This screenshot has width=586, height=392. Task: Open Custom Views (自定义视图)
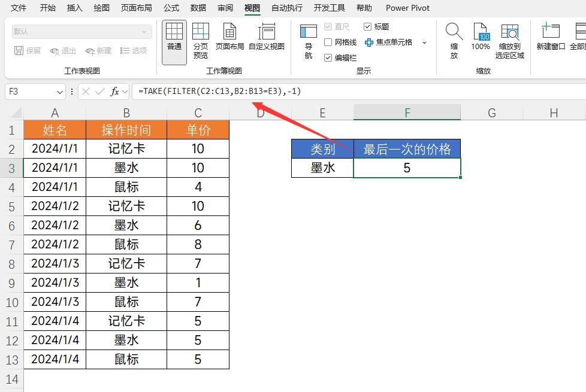pos(267,37)
